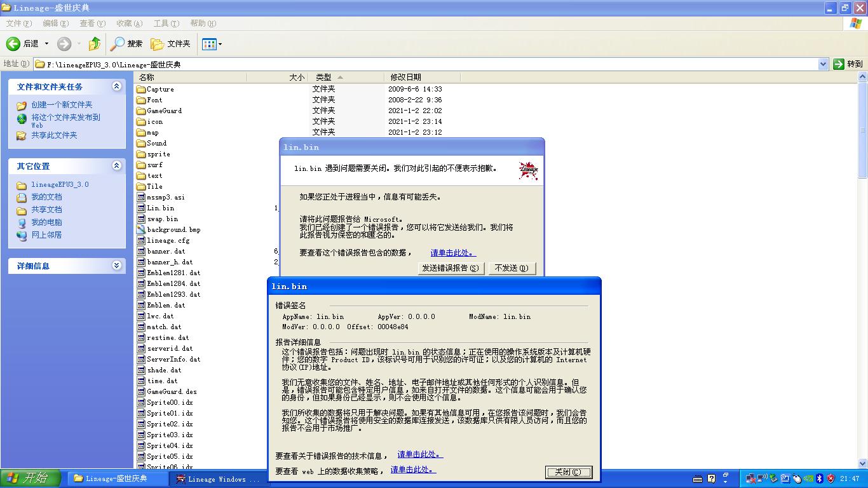Image resolution: width=868 pixels, height=488 pixels.
Task: Open the 帮助(H) menu
Action: coord(203,24)
